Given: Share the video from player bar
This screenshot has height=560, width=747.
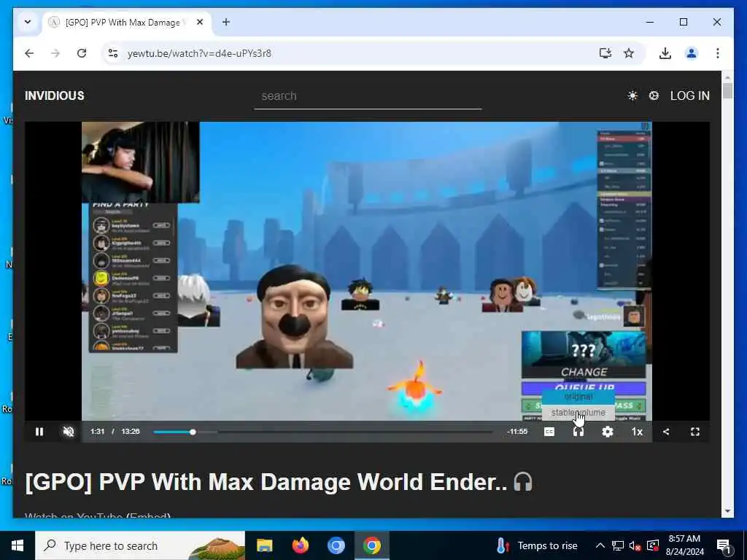Looking at the screenshot, I should tap(666, 432).
